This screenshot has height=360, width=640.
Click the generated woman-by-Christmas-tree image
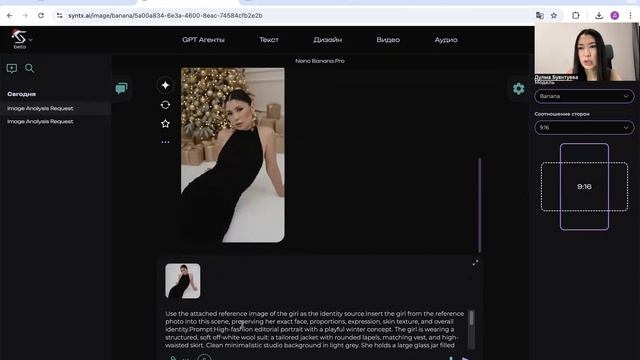point(233,155)
